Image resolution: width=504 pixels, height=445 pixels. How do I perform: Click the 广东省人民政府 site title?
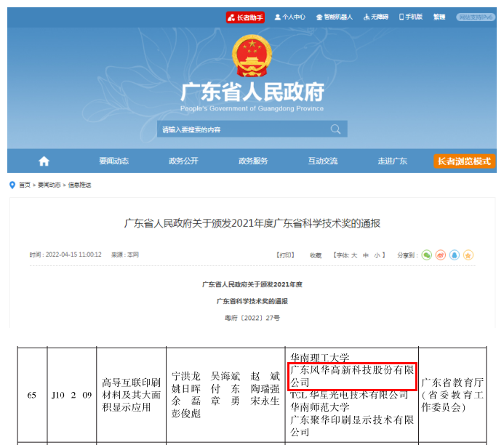click(x=252, y=92)
